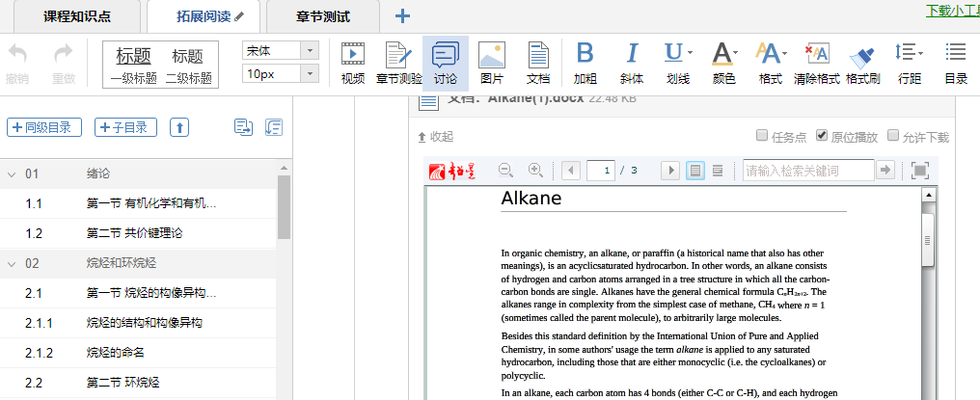Click the 章节测验 quiz icon
The height and width of the screenshot is (400, 980).
click(398, 63)
